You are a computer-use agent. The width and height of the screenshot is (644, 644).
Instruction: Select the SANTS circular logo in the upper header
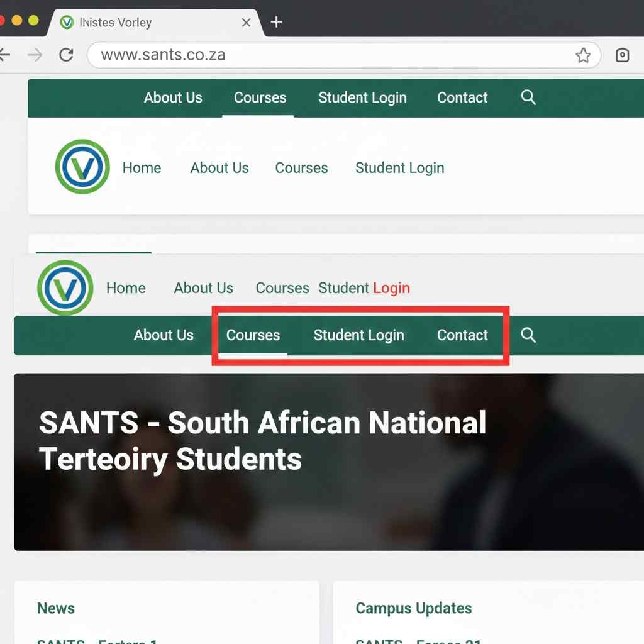(x=82, y=165)
